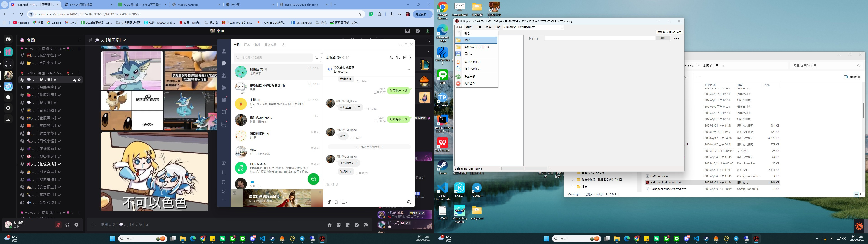This screenshot has width=868, height=244.
Task: Click green new chat floating button
Action: (313, 179)
